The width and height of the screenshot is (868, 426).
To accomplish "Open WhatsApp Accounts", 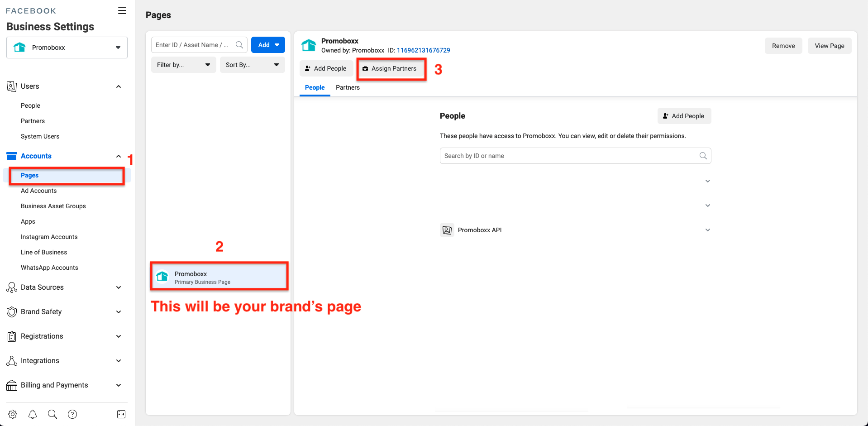I will pyautogui.click(x=49, y=268).
